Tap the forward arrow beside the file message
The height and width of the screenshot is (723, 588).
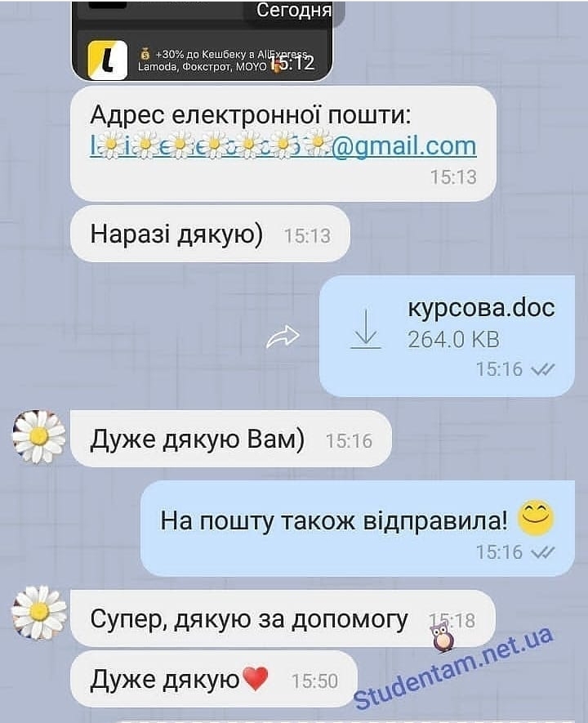click(283, 336)
